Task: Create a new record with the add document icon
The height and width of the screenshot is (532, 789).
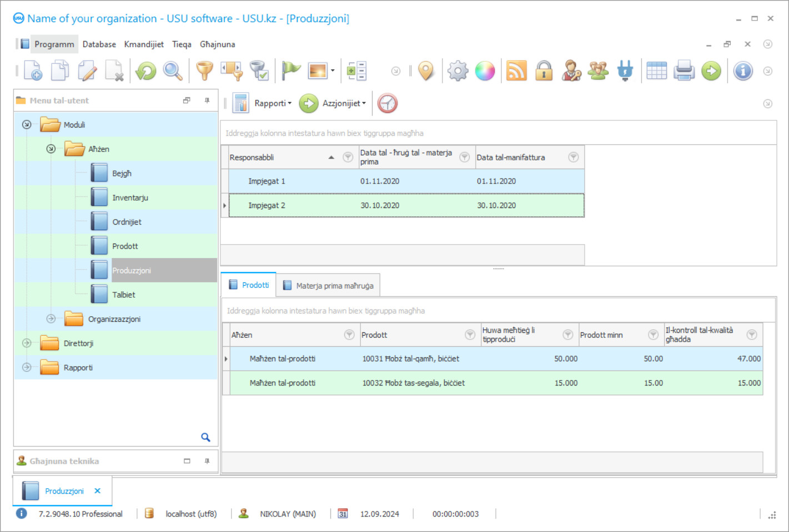Action: (x=32, y=70)
